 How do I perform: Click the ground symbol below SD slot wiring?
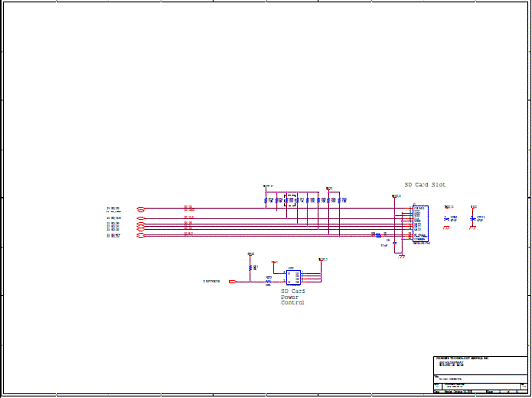click(x=401, y=256)
